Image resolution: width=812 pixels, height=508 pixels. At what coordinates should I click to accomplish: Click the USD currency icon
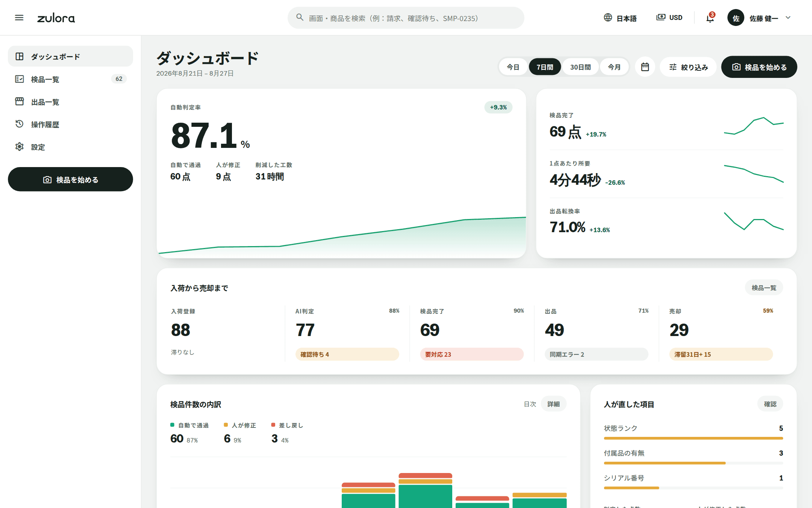(661, 17)
